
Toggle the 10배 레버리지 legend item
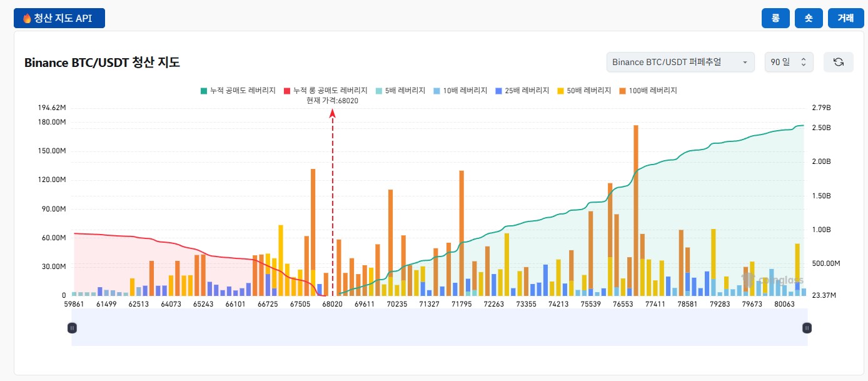tap(460, 91)
